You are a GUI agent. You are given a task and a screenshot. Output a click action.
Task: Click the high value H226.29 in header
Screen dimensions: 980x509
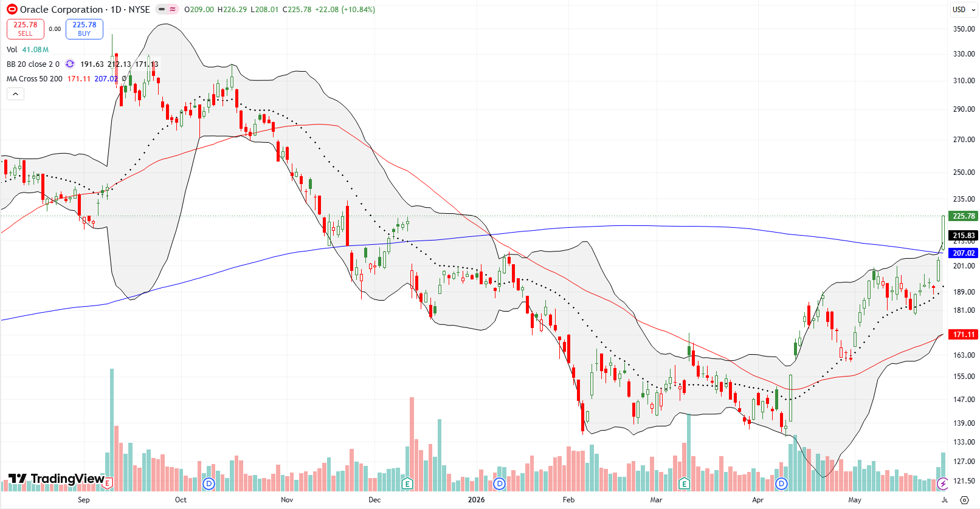232,10
